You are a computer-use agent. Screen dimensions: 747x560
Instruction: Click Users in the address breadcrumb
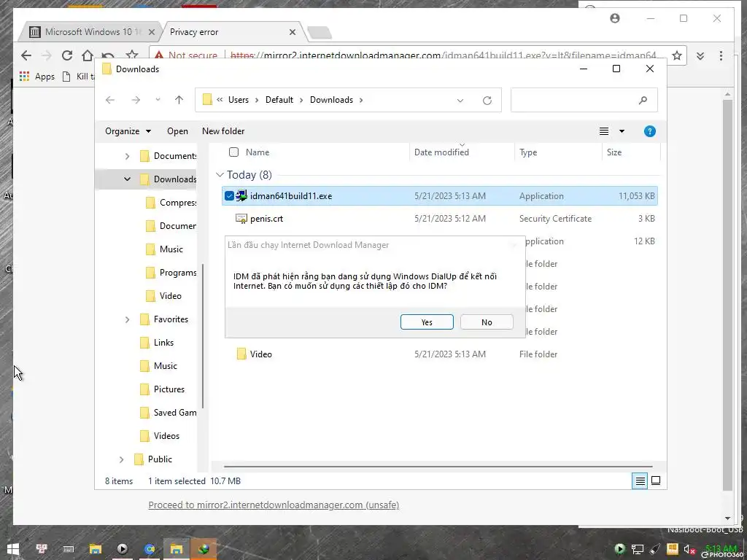(x=239, y=99)
